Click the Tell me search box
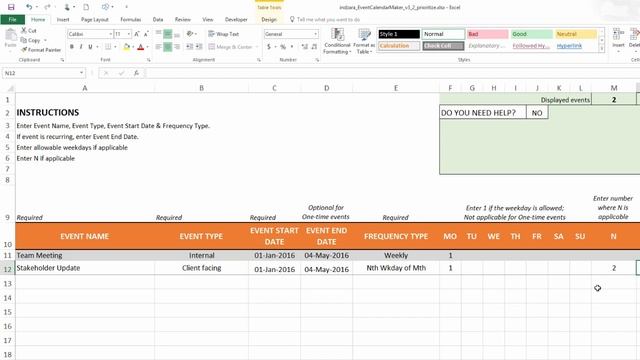 tap(325, 19)
